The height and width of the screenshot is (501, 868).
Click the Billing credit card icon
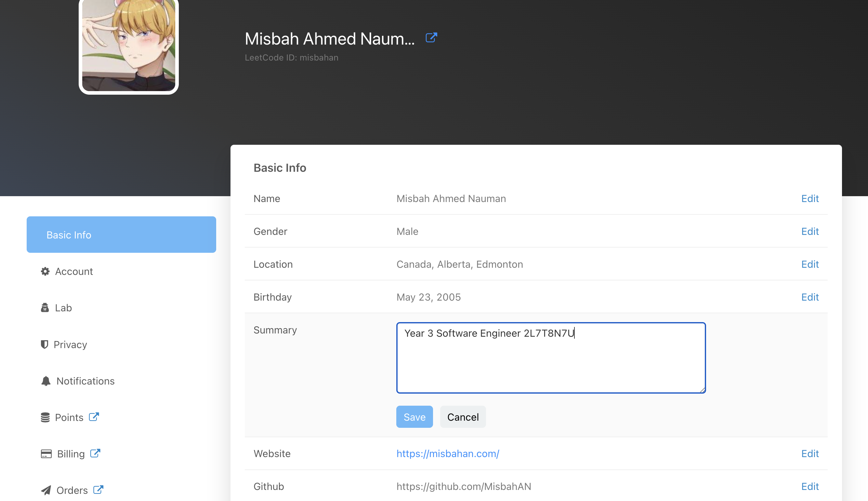coord(46,454)
